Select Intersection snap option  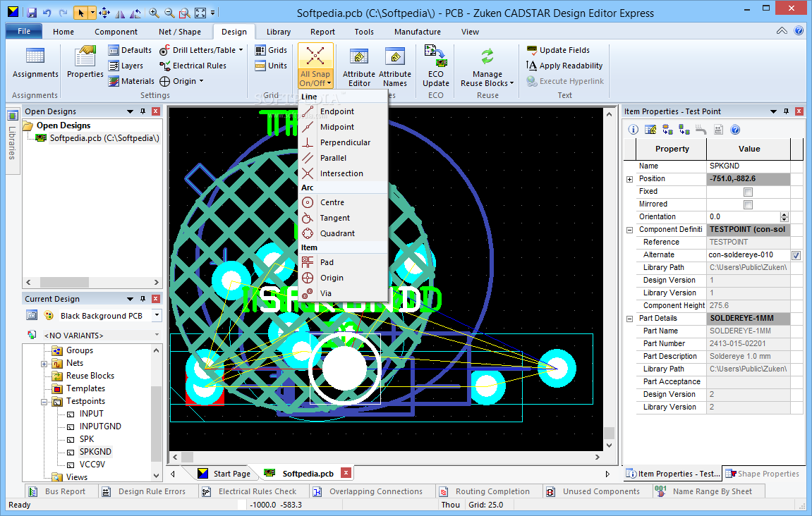coord(341,173)
